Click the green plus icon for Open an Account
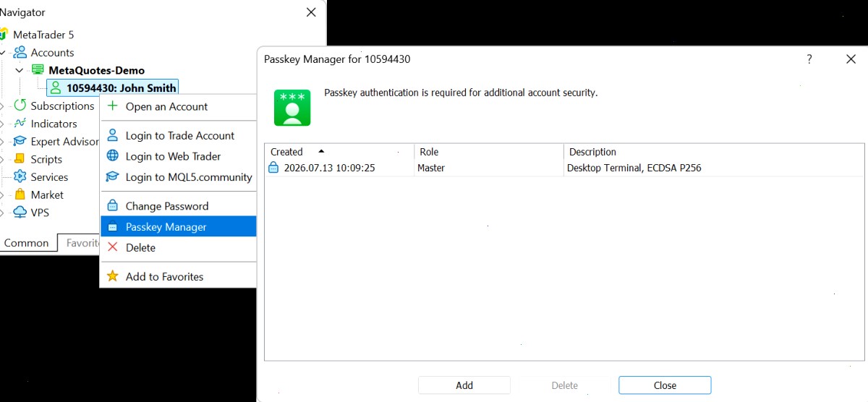 click(x=112, y=106)
